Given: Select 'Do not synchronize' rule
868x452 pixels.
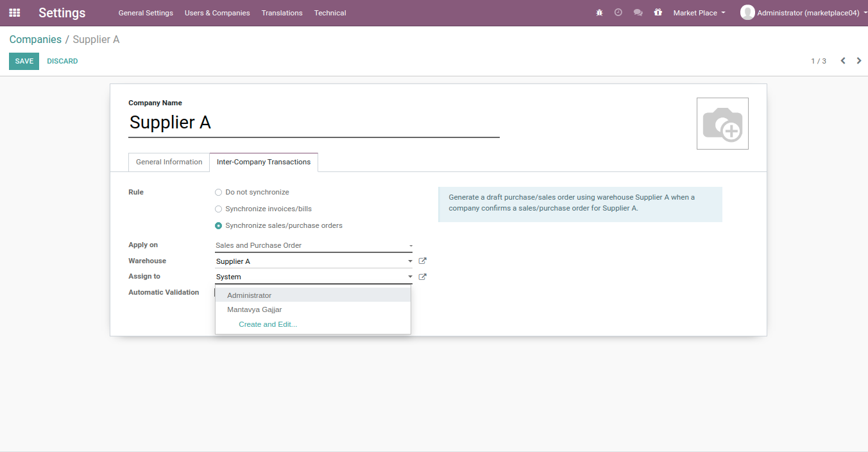Looking at the screenshot, I should click(x=219, y=193).
